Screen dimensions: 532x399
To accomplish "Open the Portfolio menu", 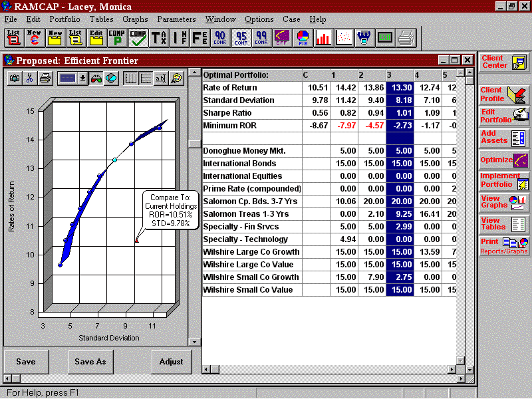I will [64, 19].
